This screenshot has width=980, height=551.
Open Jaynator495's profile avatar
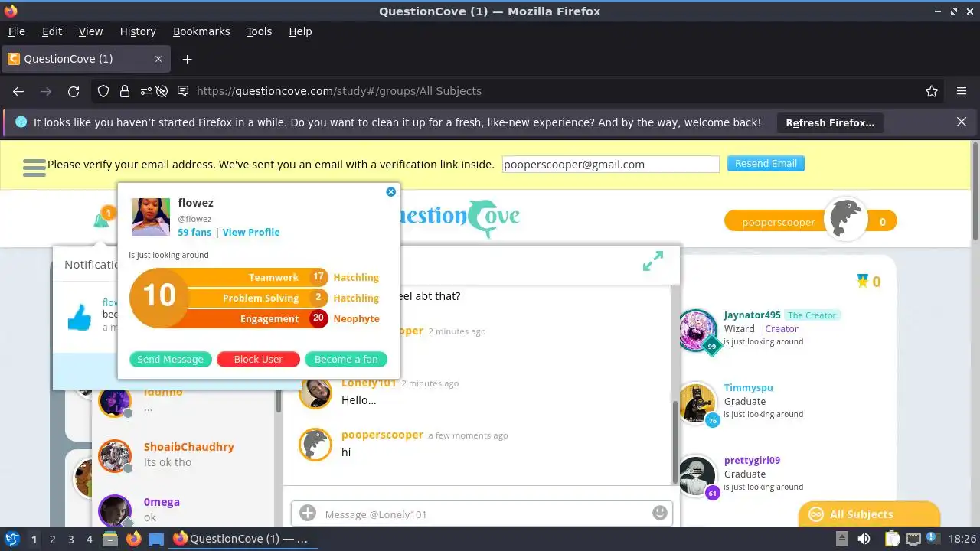697,329
